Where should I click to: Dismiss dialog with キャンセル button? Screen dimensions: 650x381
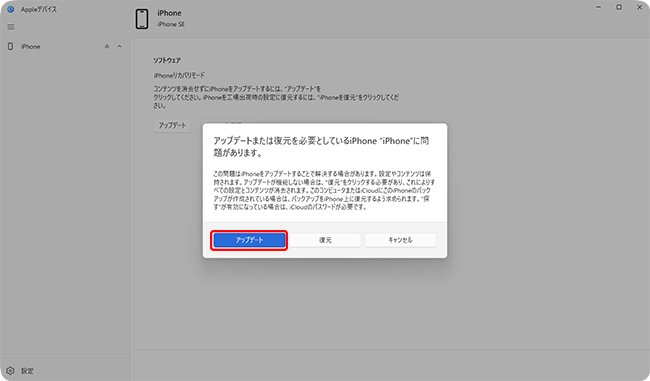(400, 240)
